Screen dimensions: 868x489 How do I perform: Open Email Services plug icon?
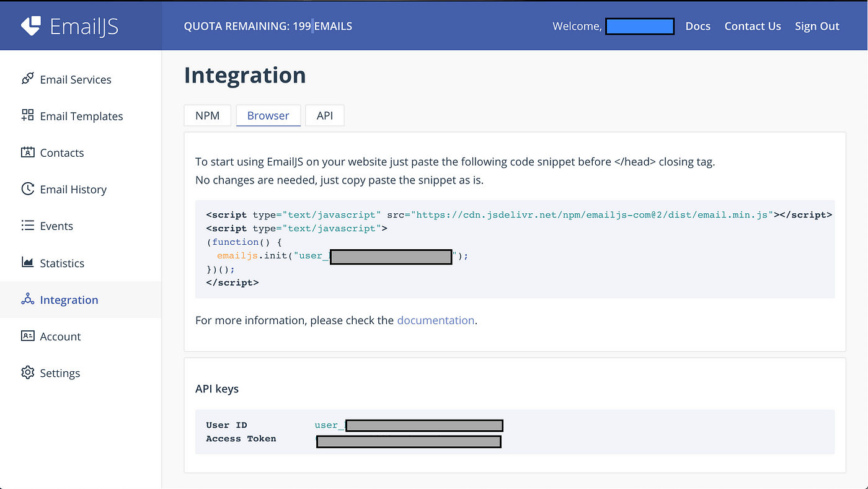[27, 79]
